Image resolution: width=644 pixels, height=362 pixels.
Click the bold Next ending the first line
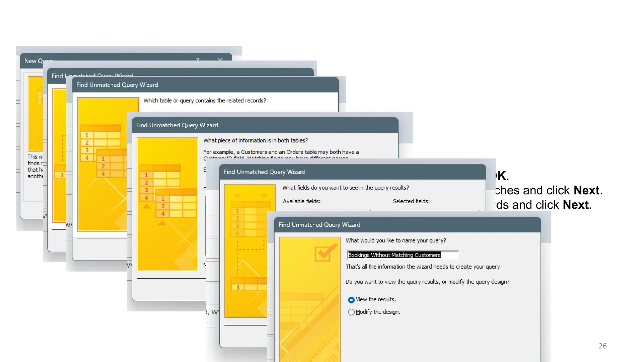click(x=586, y=190)
